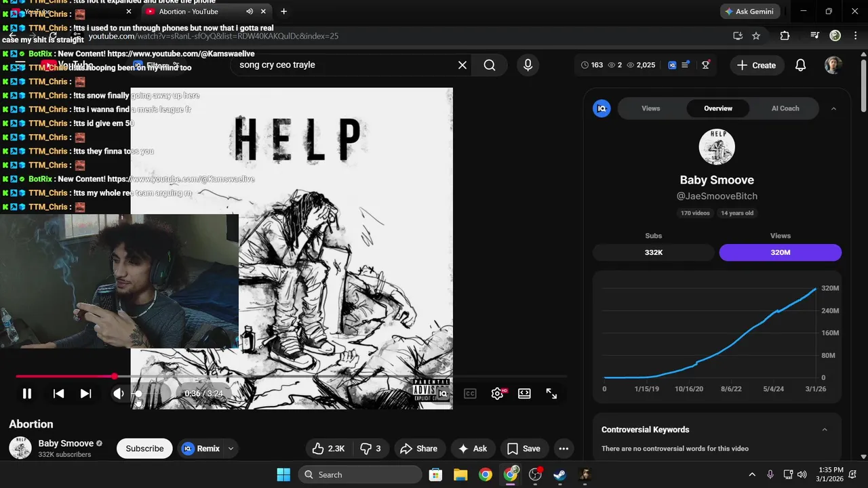Open the Windows Start menu
The width and height of the screenshot is (868, 488).
pyautogui.click(x=283, y=474)
